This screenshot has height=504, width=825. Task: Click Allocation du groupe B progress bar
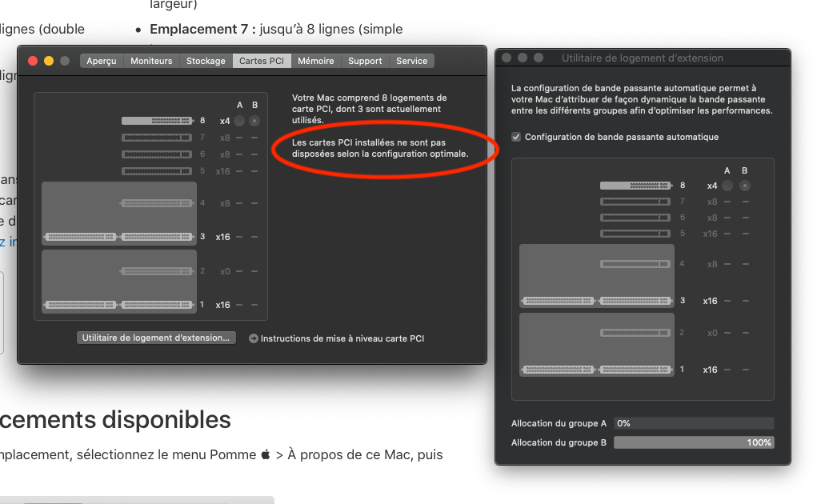694,443
